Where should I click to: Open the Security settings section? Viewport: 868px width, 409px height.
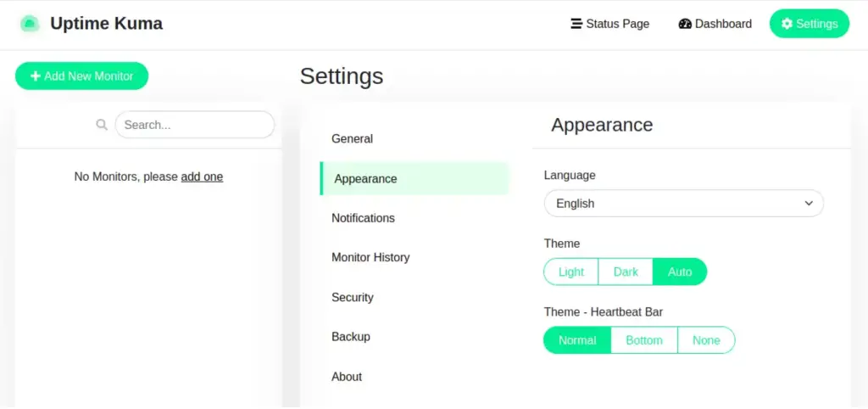pyautogui.click(x=353, y=297)
